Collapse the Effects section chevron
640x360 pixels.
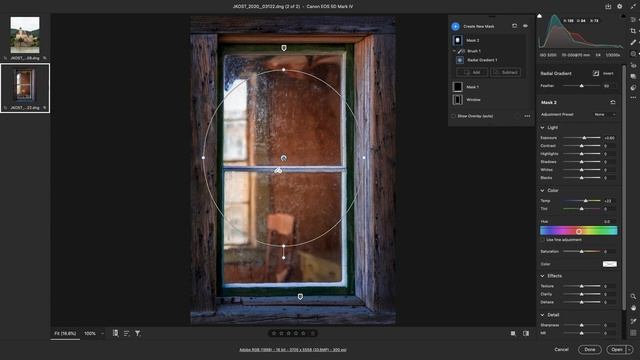542,276
